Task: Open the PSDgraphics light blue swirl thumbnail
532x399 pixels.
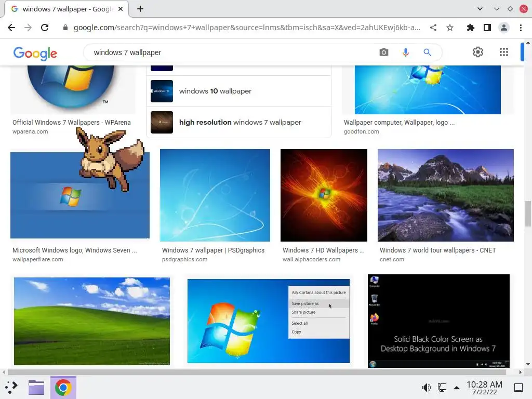Action: 215,195
